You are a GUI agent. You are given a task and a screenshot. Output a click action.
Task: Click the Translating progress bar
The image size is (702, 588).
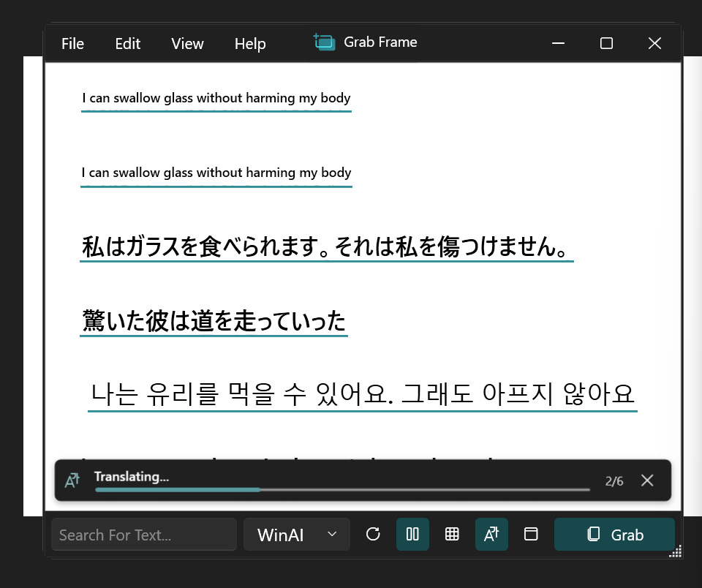[342, 489]
